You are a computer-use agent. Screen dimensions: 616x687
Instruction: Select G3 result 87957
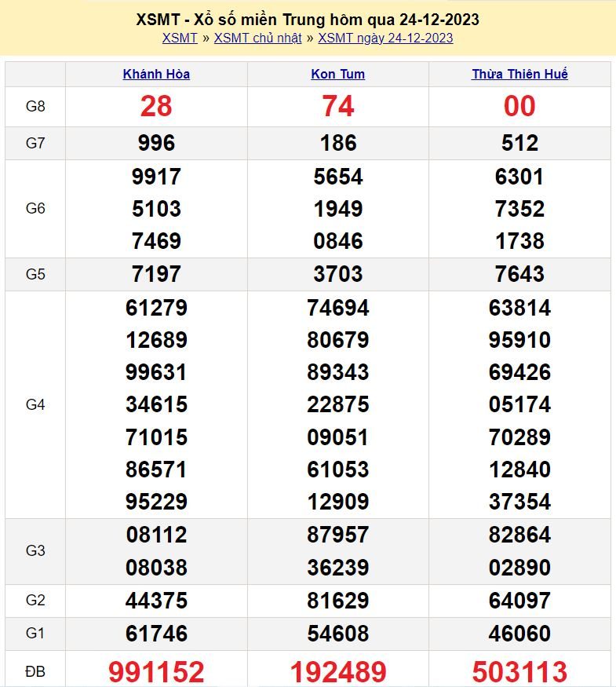click(x=337, y=535)
